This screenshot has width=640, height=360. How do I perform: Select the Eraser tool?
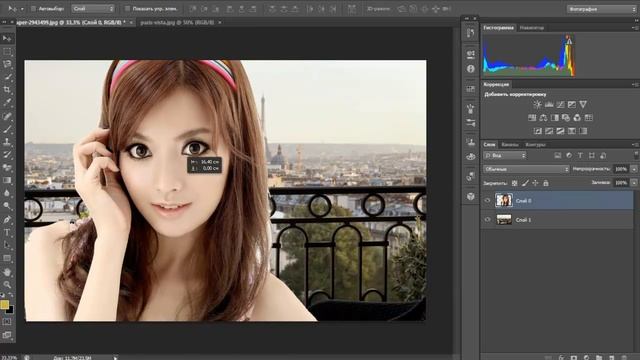click(7, 167)
